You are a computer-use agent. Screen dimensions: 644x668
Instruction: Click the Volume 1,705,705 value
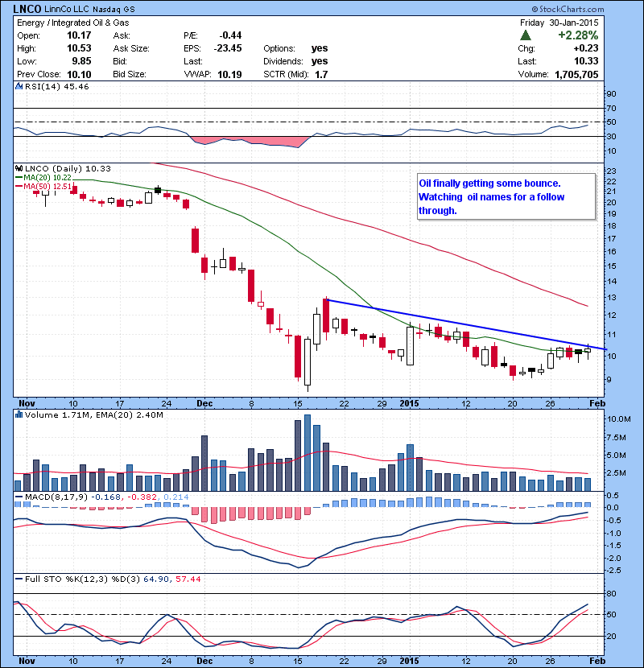point(576,75)
